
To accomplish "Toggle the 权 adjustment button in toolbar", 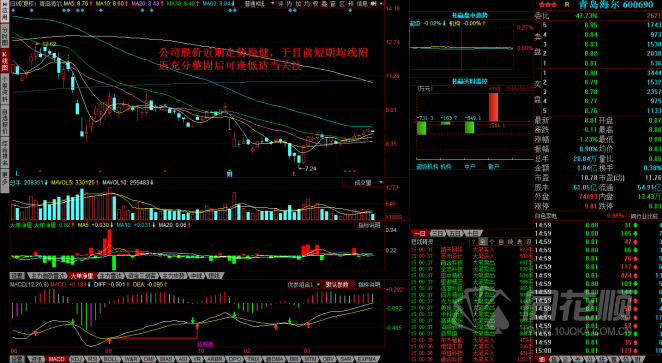I will coord(315,3).
